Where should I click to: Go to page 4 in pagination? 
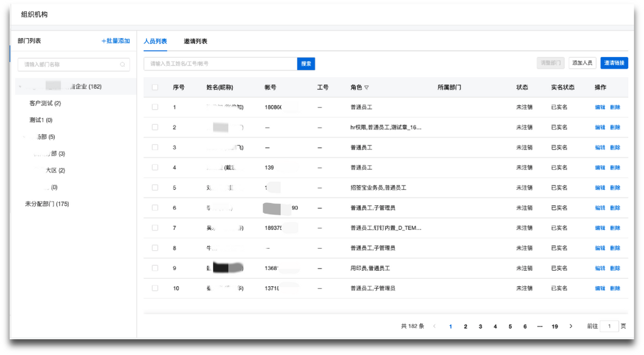pyautogui.click(x=495, y=327)
